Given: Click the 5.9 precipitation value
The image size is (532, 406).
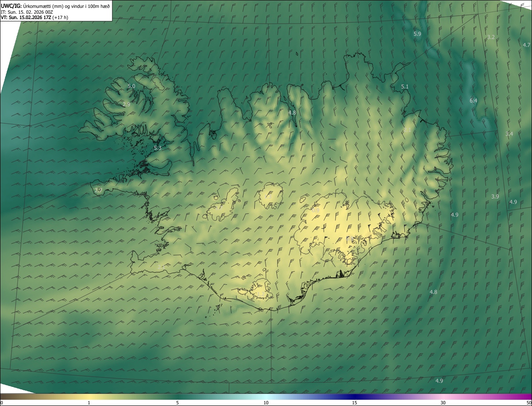Looking at the screenshot, I should pyautogui.click(x=417, y=34).
